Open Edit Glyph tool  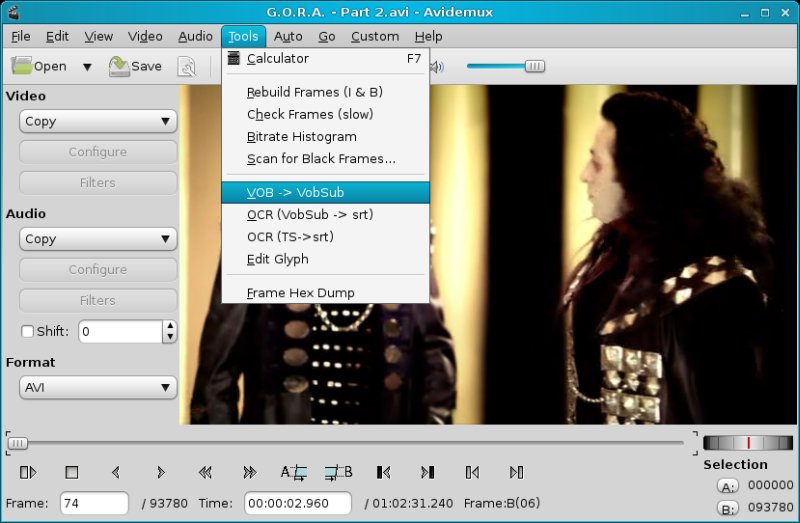point(325,259)
